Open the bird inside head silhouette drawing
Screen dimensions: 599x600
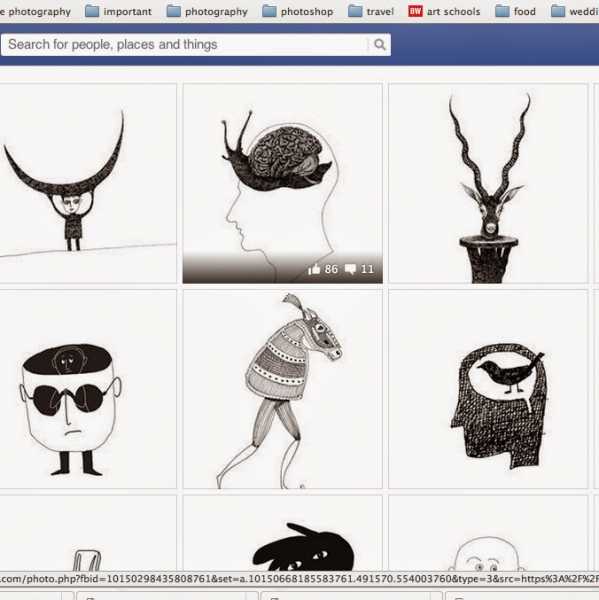[x=488, y=389]
